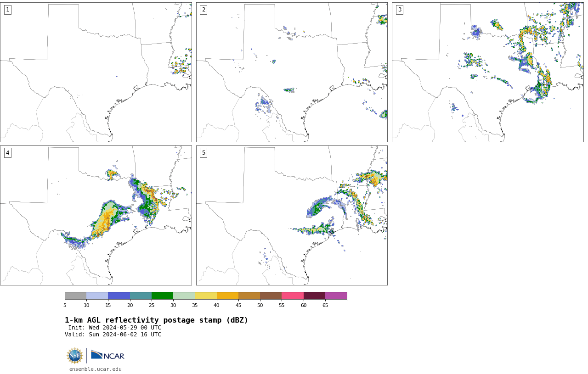This screenshot has height=374, width=588.
Task: Click the colorbar tick label 65
Action: (325, 305)
